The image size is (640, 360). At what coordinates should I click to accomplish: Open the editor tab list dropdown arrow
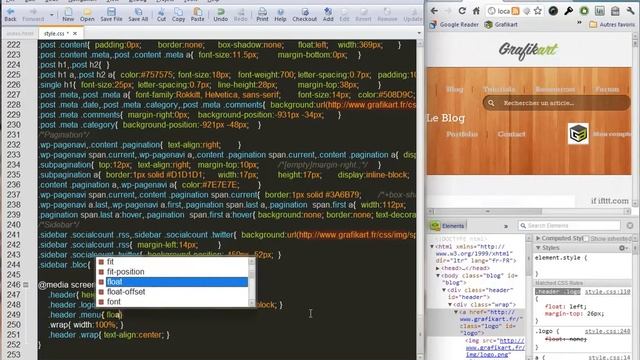419,33
